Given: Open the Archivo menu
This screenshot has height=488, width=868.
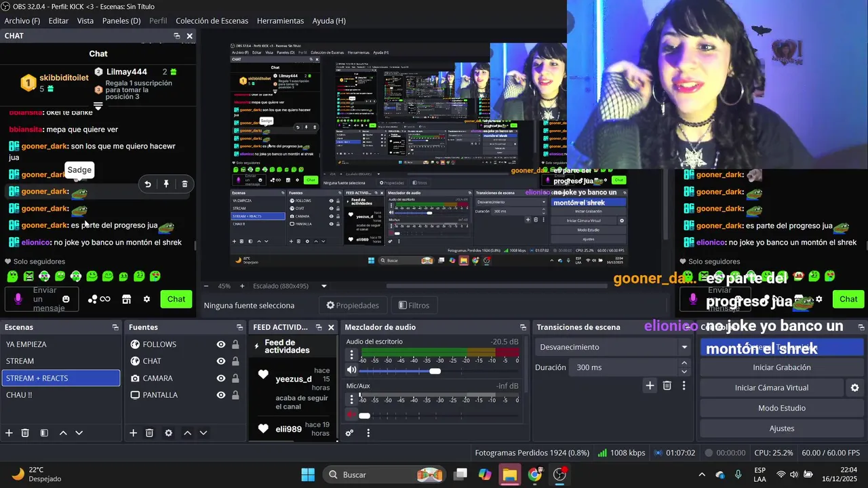Looking at the screenshot, I should point(22,21).
